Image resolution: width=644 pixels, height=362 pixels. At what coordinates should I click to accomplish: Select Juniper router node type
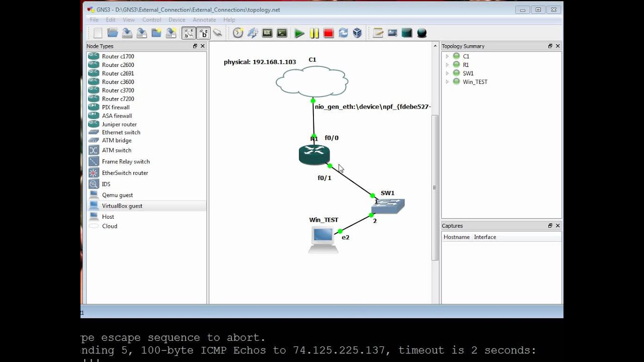click(146, 124)
